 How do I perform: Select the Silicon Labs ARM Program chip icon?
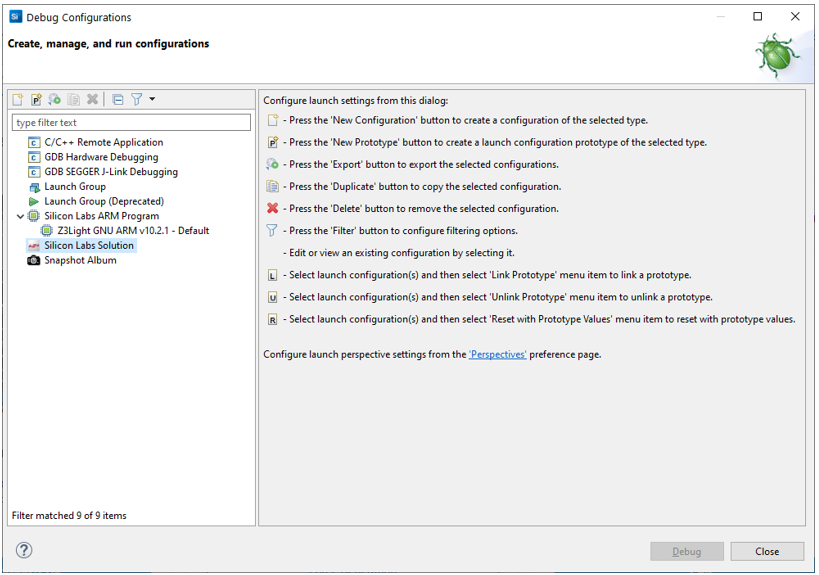pos(33,216)
